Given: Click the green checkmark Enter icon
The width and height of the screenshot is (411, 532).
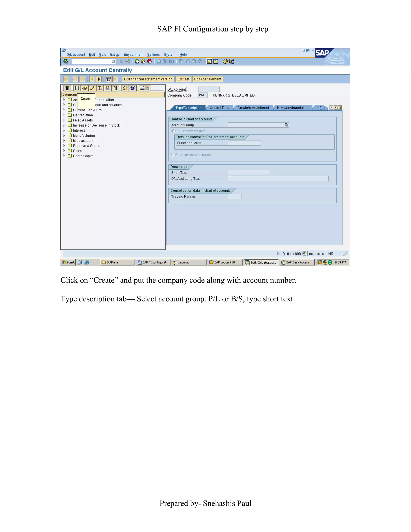Looking at the screenshot, I should [65, 61].
